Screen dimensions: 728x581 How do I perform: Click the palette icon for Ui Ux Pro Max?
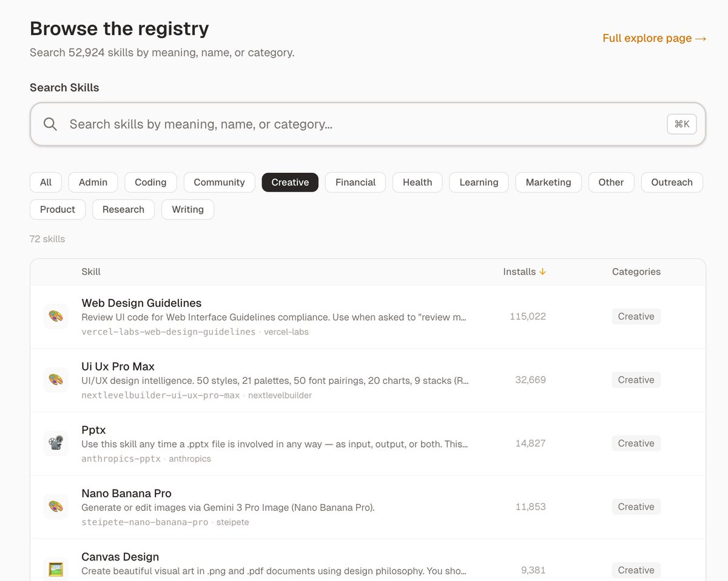tap(56, 380)
